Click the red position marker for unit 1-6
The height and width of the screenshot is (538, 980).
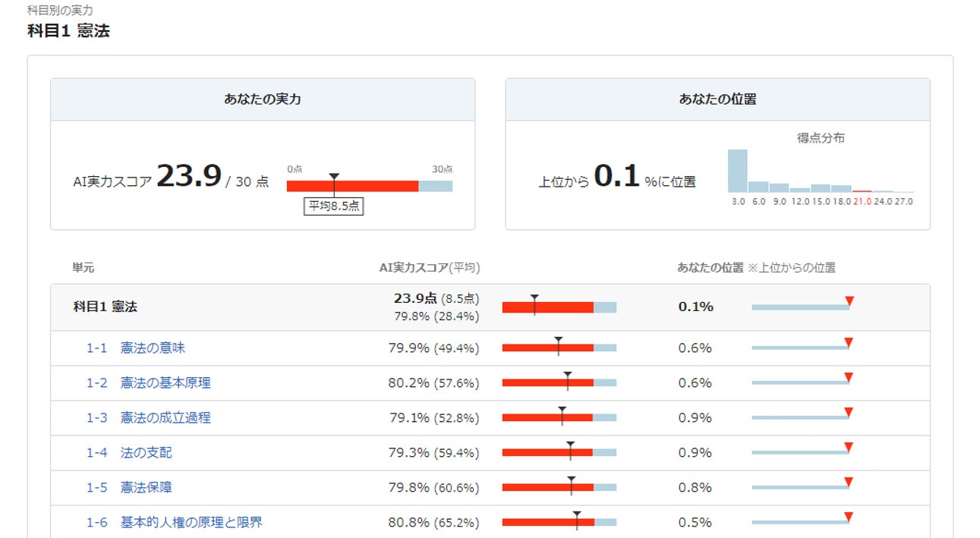tap(849, 517)
